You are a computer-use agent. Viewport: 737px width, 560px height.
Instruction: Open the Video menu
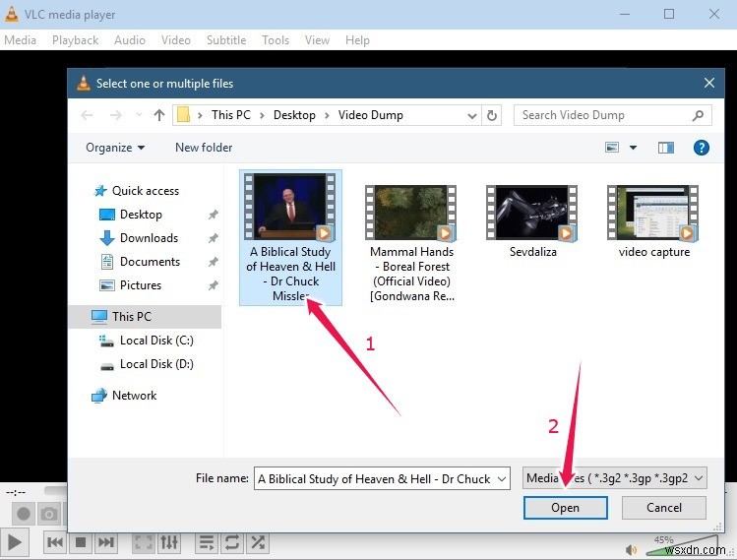[176, 40]
